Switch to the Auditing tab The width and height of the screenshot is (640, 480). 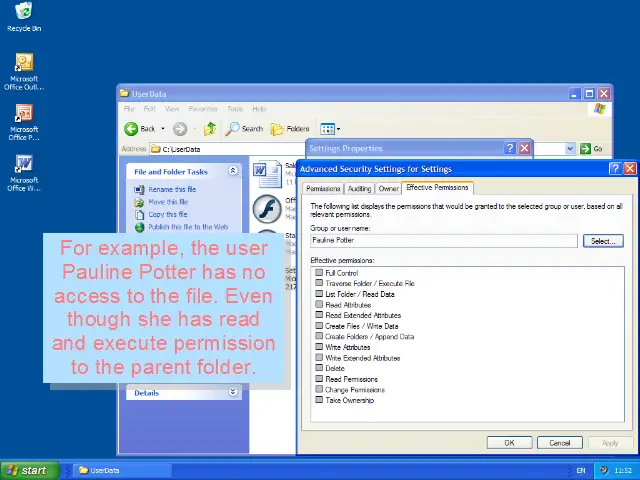pyautogui.click(x=359, y=188)
